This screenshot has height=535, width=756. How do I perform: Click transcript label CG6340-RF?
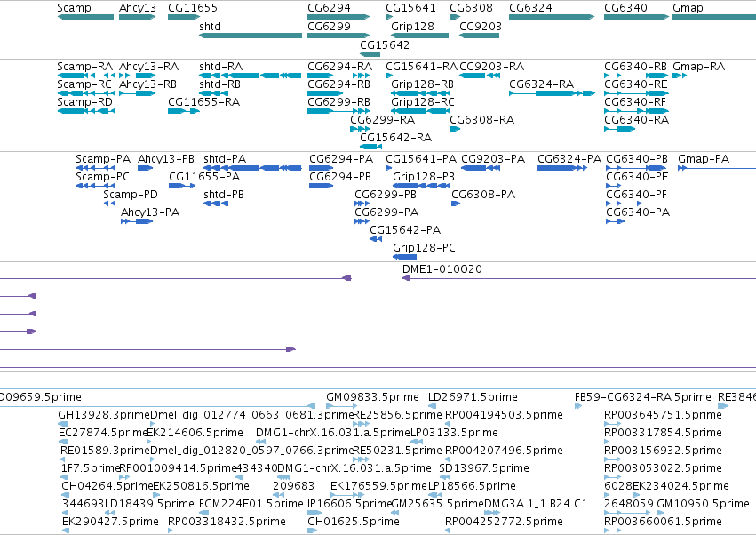[635, 102]
